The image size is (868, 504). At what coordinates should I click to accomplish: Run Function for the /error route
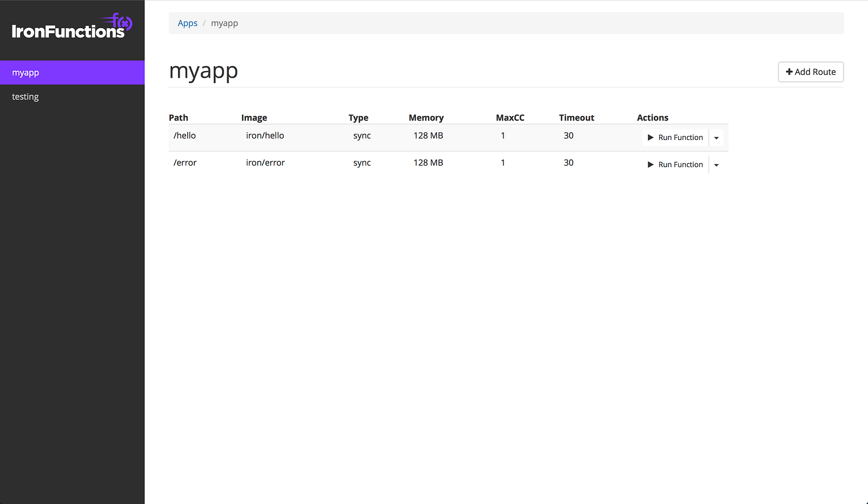pos(675,165)
